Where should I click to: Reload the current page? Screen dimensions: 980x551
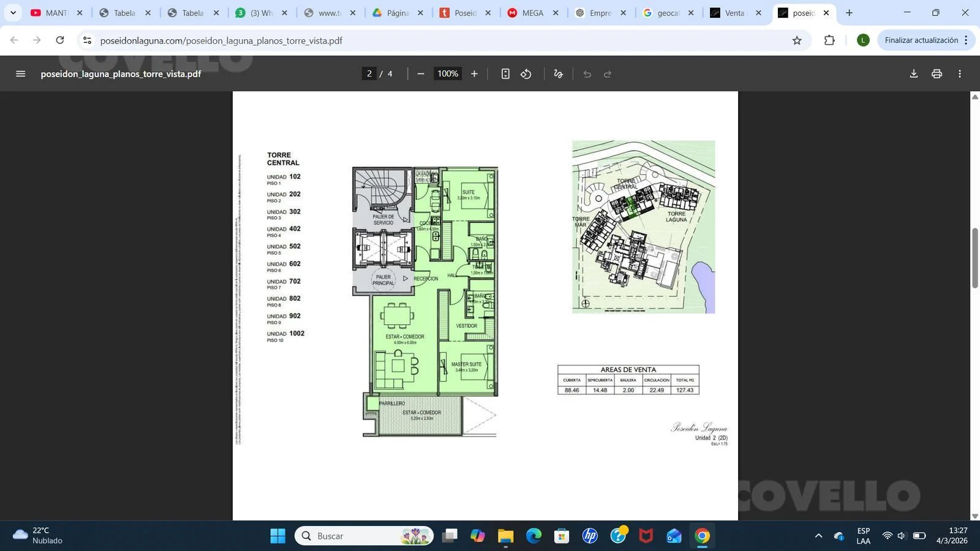pos(60,40)
